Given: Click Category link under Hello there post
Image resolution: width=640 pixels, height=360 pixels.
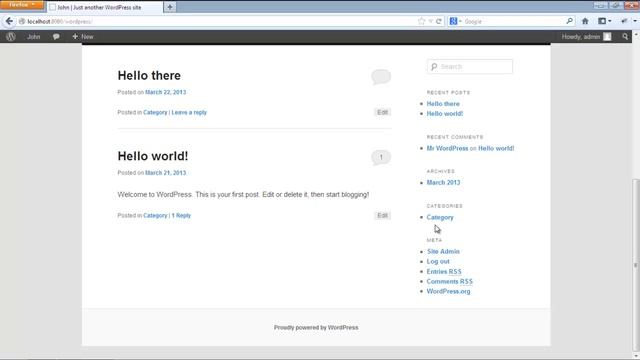Looking at the screenshot, I should click(155, 112).
